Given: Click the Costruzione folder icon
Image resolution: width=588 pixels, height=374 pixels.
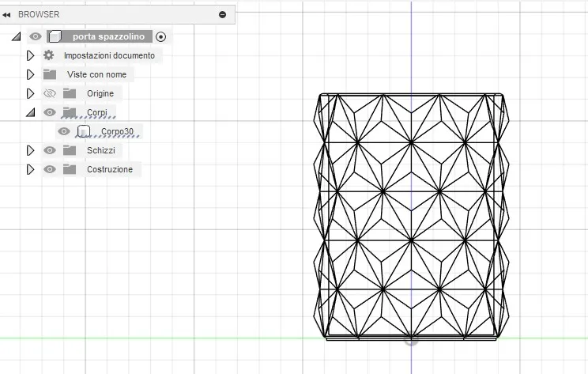Looking at the screenshot, I should [x=70, y=169].
